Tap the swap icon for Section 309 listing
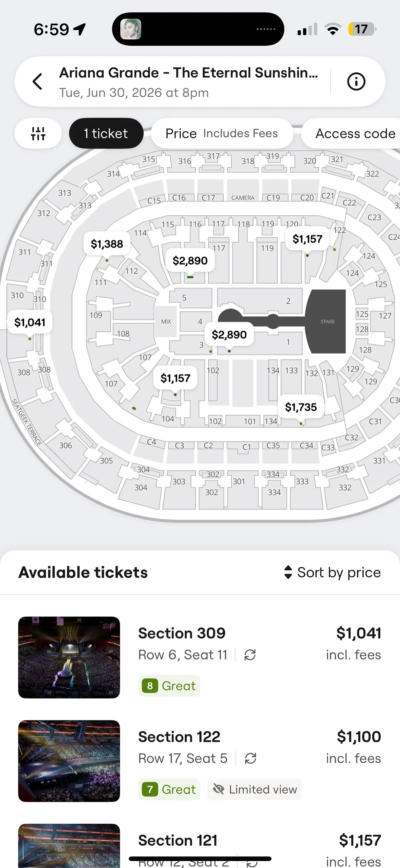Screen dimensions: 400x868 point(249,654)
